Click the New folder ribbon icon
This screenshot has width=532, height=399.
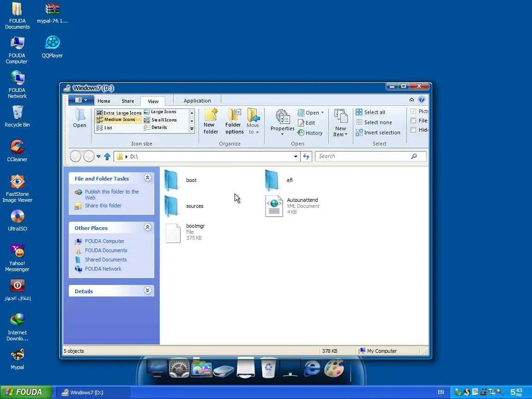click(211, 121)
